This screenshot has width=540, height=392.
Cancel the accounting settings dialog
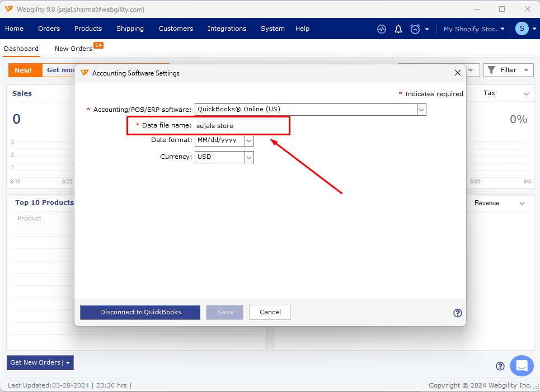click(x=270, y=312)
